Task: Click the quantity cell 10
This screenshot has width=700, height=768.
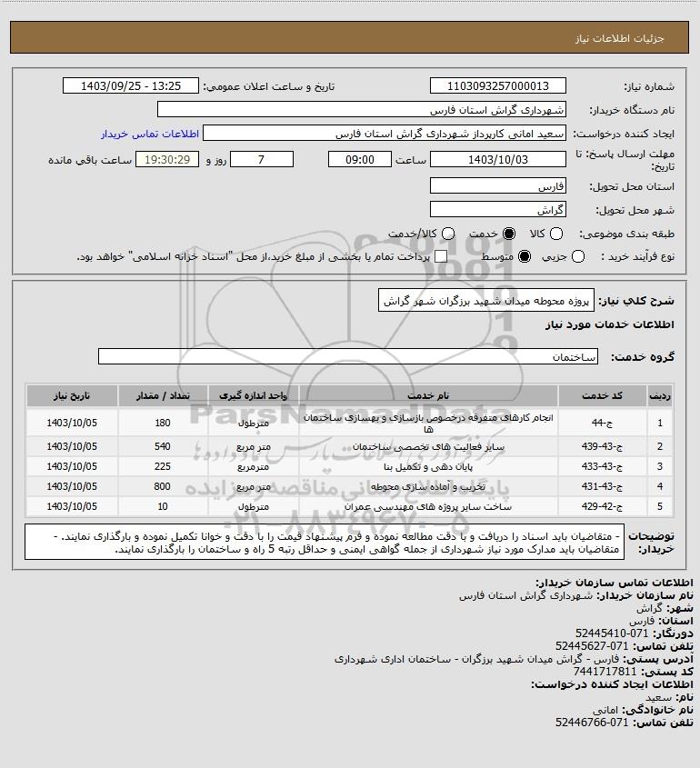Action: click(x=163, y=506)
